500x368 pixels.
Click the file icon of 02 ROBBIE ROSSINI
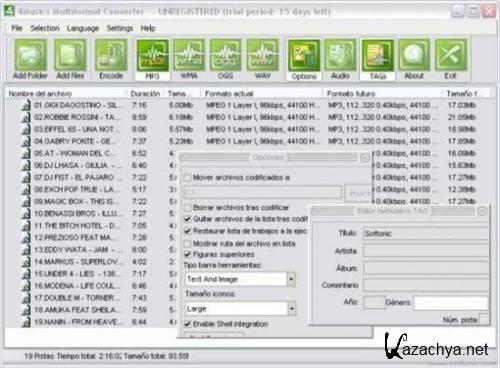[x=25, y=117]
